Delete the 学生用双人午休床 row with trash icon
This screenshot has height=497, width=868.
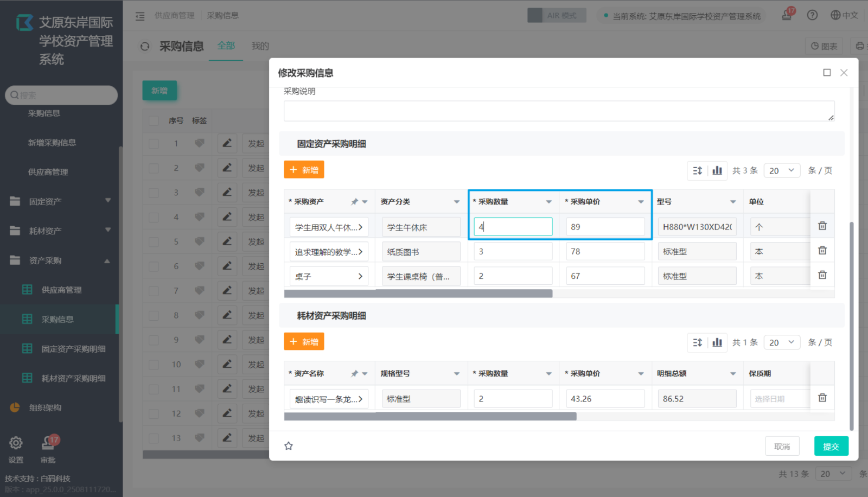[x=822, y=226]
